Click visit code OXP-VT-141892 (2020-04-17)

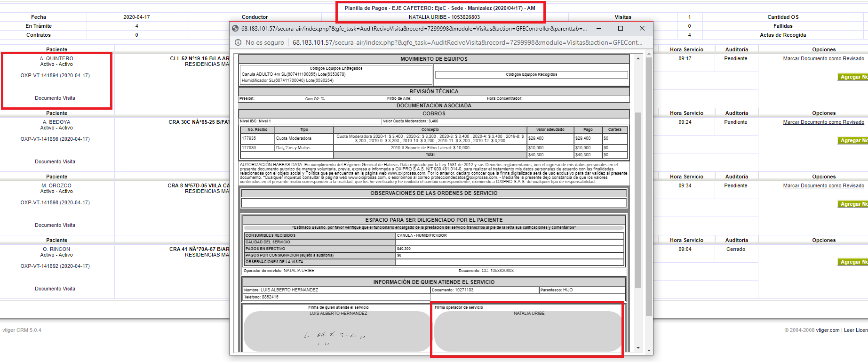(55, 266)
